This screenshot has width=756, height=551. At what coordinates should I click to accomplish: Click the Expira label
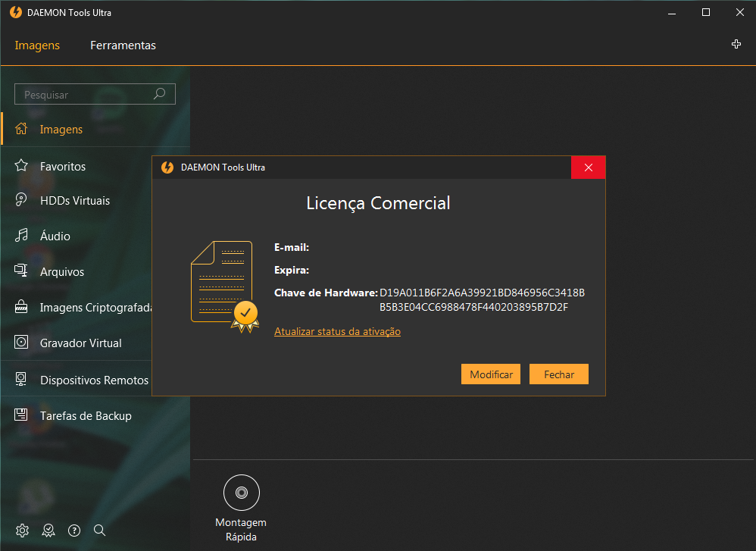(292, 270)
